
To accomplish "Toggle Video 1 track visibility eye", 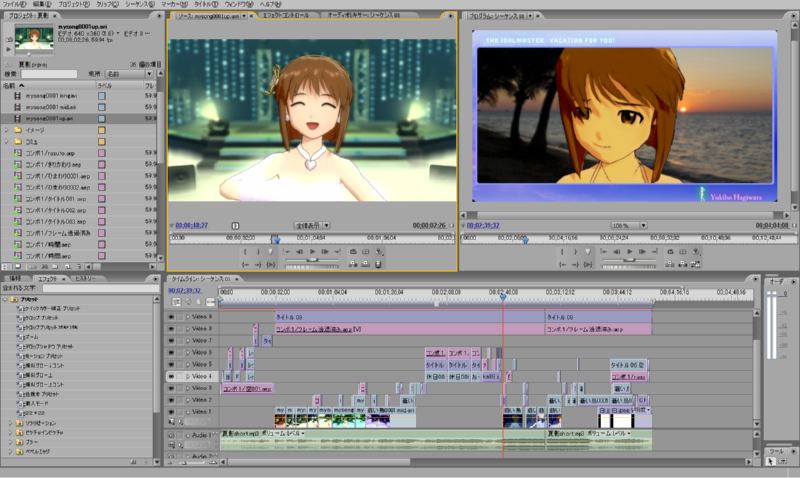I will pos(171,412).
